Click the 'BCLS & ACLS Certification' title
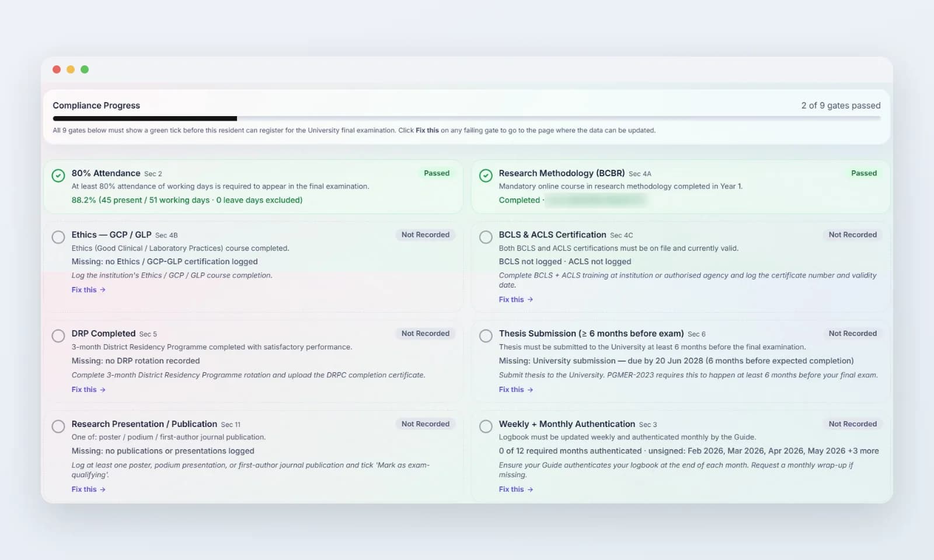Viewport: 934px width, 560px height. coord(552,235)
